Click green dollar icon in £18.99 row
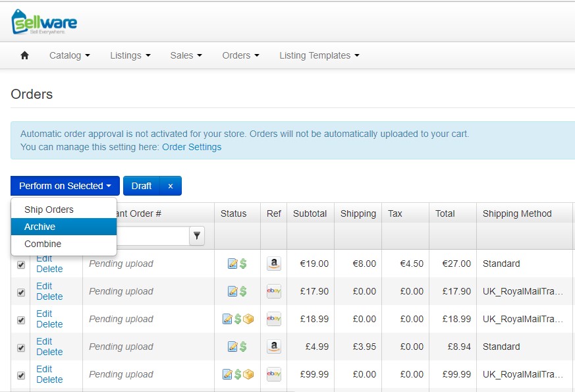The height and width of the screenshot is (392, 575). click(x=238, y=319)
